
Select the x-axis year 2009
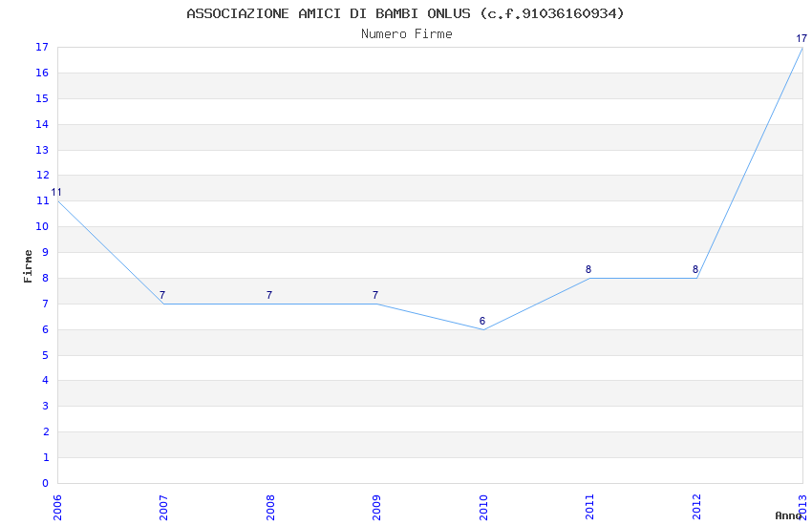(376, 507)
